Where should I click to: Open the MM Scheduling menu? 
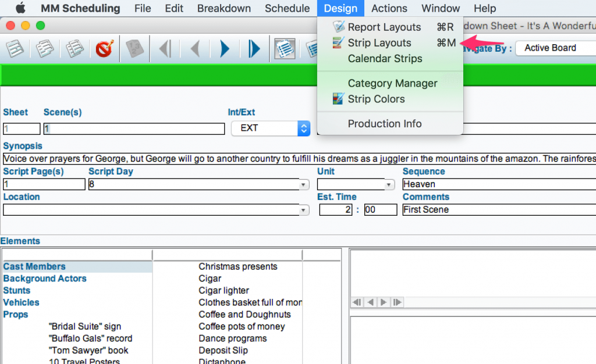[80, 8]
